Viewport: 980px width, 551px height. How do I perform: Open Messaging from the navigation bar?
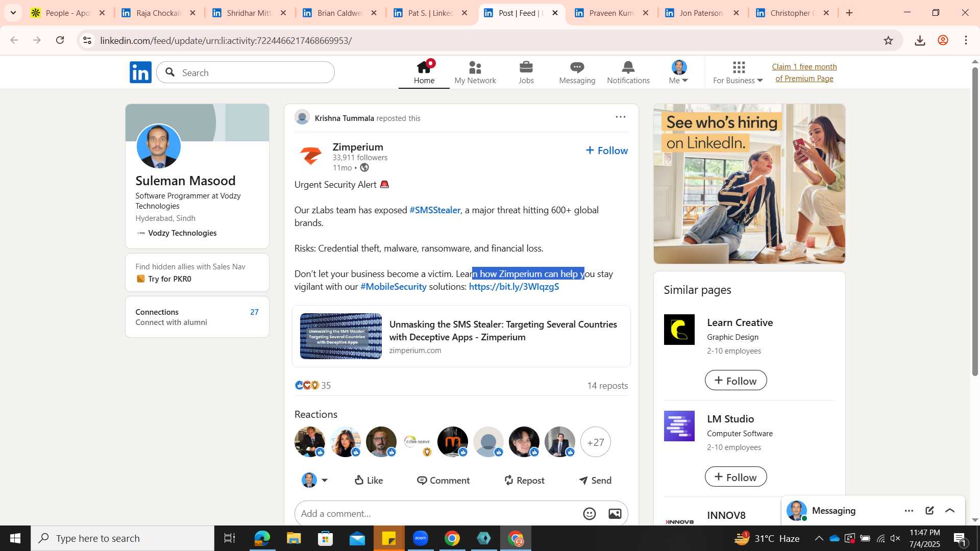coord(577,72)
